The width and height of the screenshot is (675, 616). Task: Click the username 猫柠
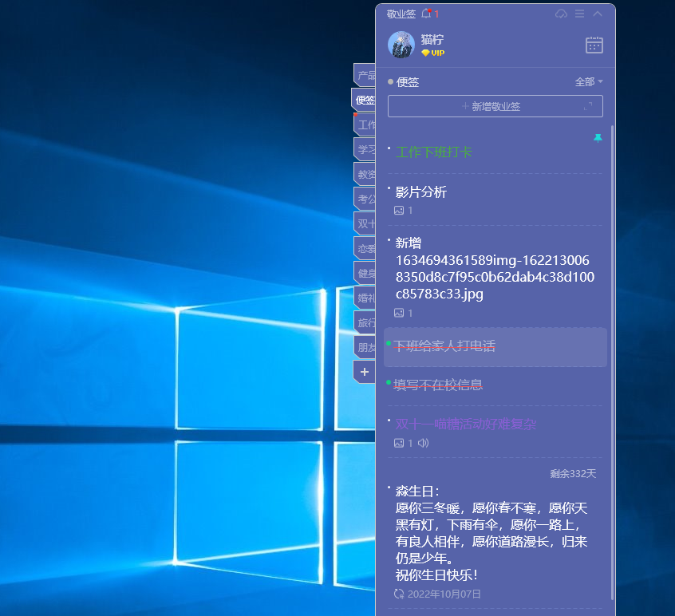click(x=432, y=40)
